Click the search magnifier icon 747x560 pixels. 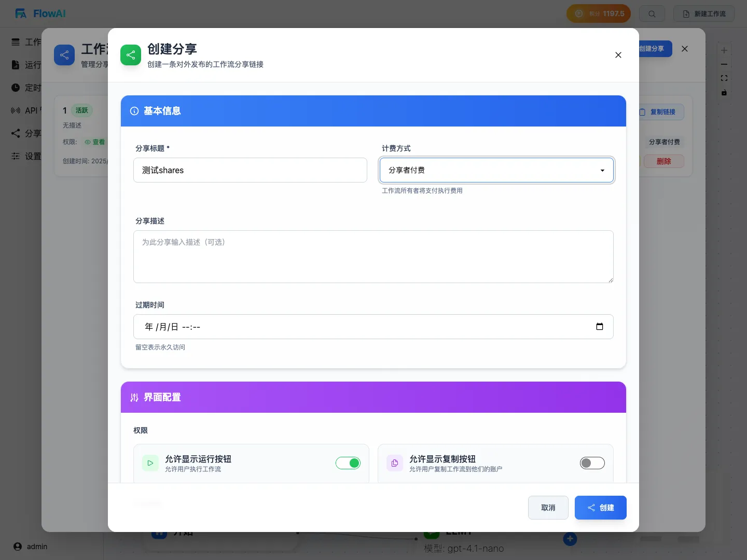[x=652, y=13]
